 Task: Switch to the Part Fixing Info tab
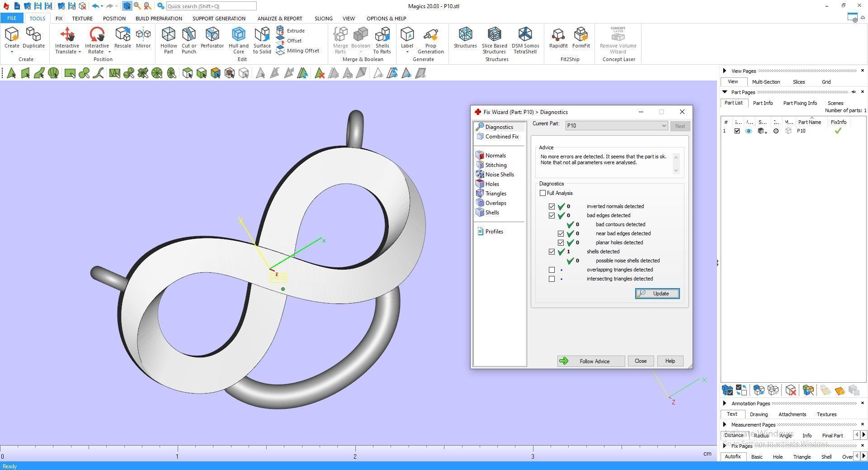(800, 103)
